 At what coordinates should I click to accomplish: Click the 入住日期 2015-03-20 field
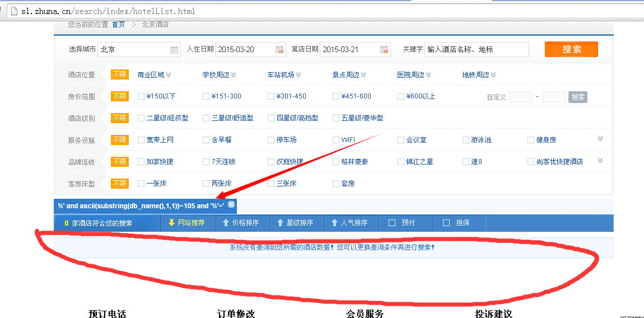250,50
